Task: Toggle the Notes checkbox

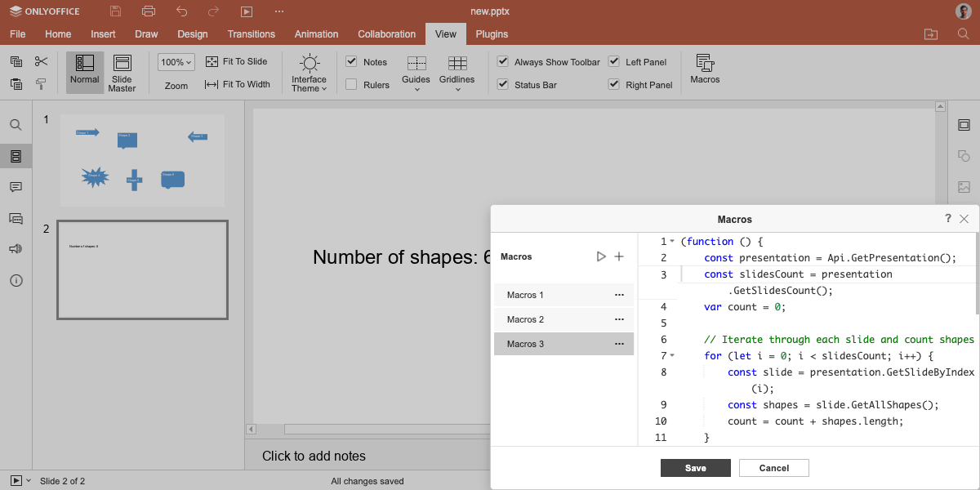Action: (351, 61)
